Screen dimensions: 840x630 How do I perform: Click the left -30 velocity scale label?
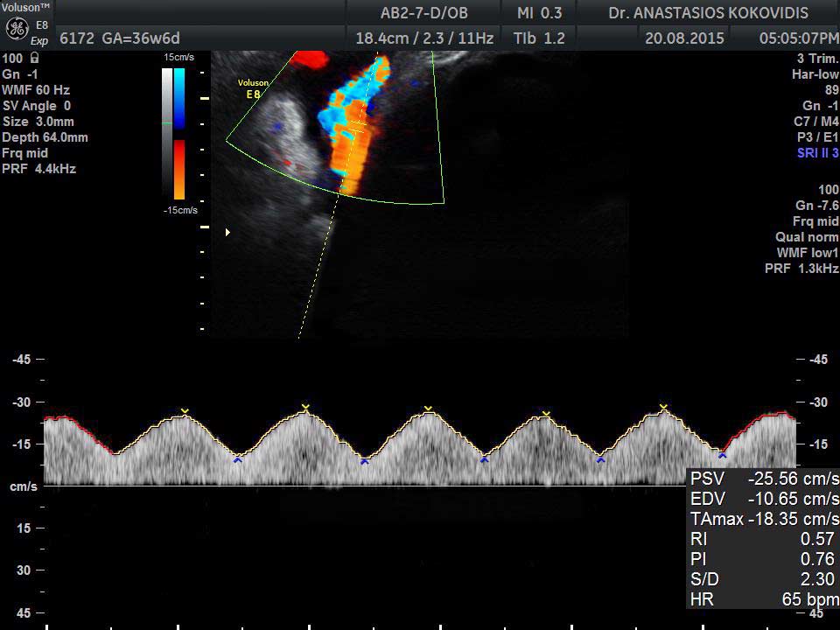click(x=22, y=402)
